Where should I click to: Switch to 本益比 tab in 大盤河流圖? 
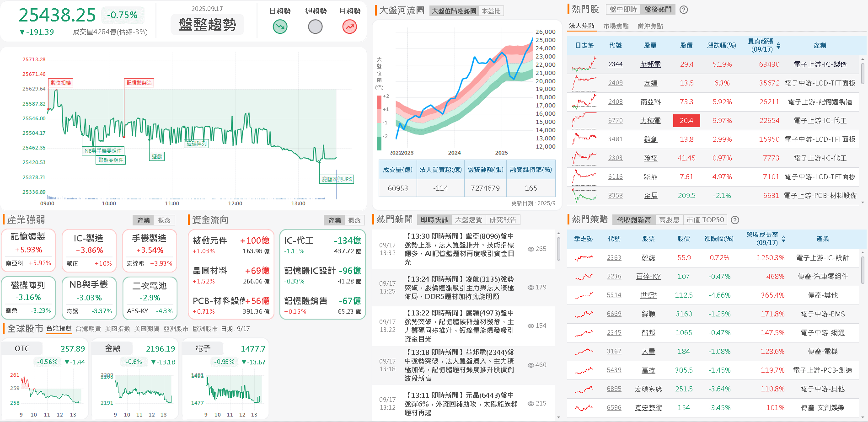click(x=491, y=11)
